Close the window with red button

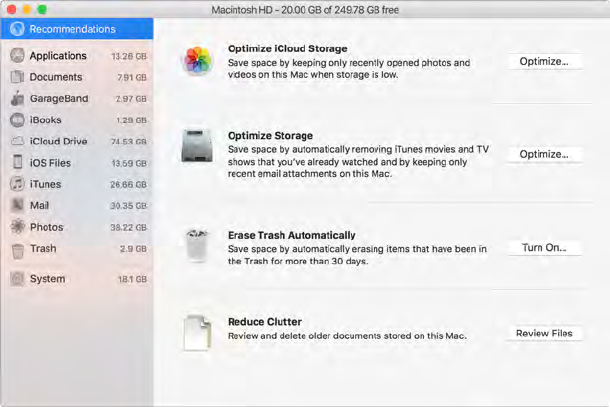(x=12, y=9)
